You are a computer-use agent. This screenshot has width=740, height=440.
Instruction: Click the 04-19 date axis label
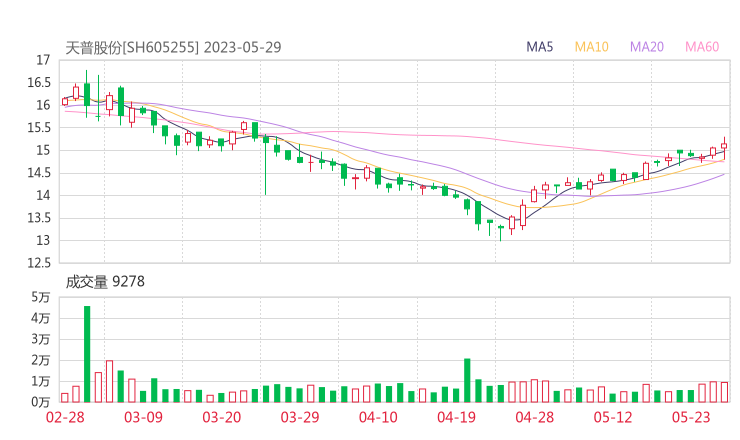tap(456, 417)
